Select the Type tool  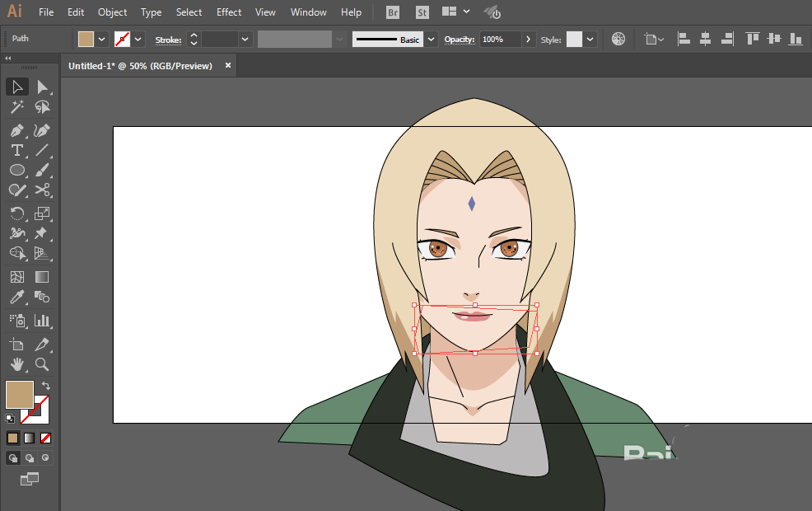pyautogui.click(x=17, y=150)
